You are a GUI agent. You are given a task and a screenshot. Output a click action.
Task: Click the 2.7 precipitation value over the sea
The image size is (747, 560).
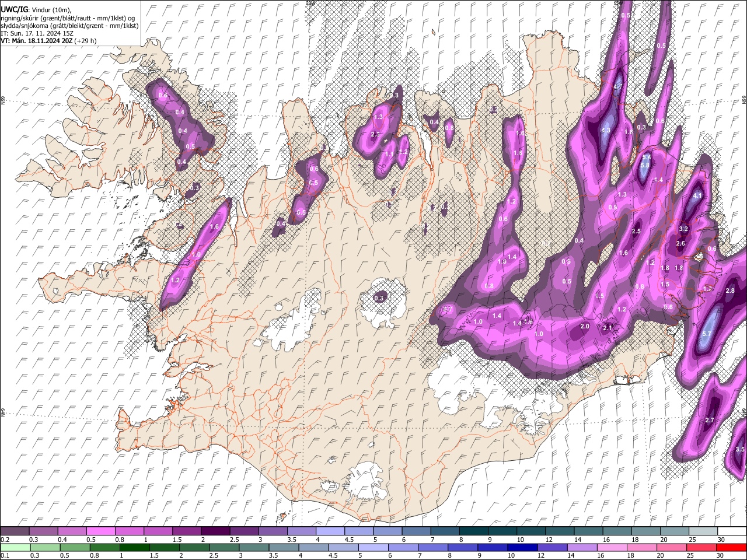710,420
